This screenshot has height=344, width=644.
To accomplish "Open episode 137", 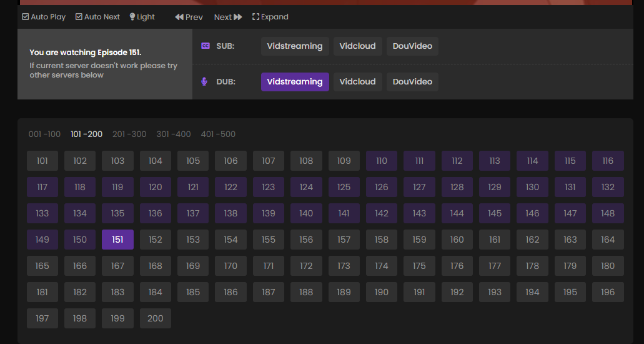I will [x=193, y=213].
